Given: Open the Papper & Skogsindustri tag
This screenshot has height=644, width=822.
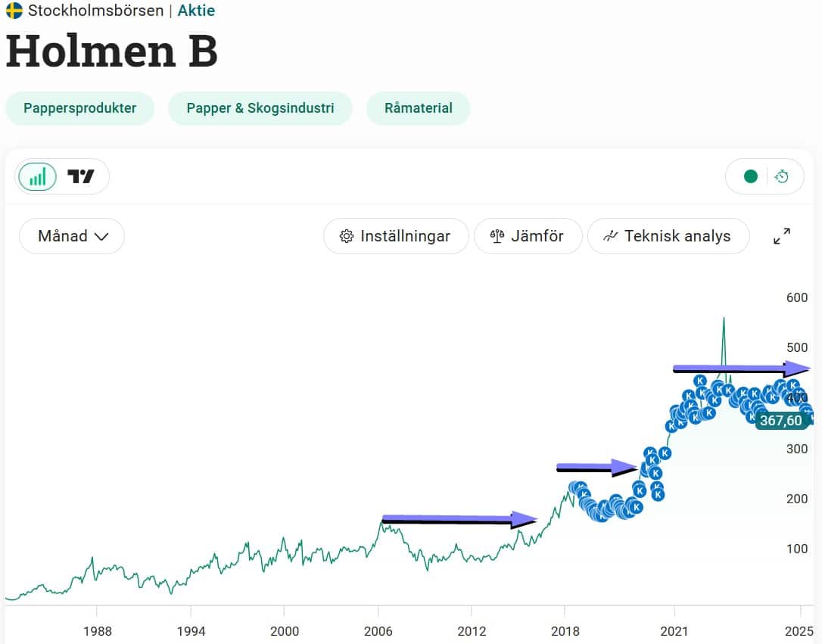Looking at the screenshot, I should pos(260,108).
